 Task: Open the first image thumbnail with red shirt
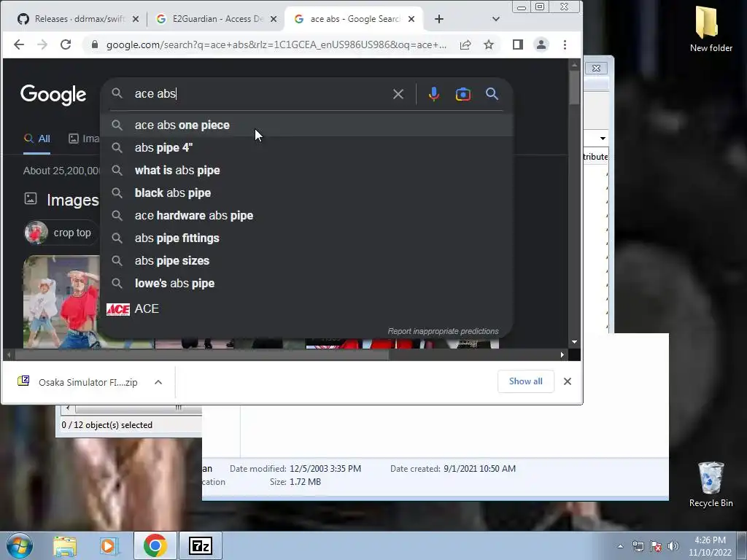[x=61, y=302]
